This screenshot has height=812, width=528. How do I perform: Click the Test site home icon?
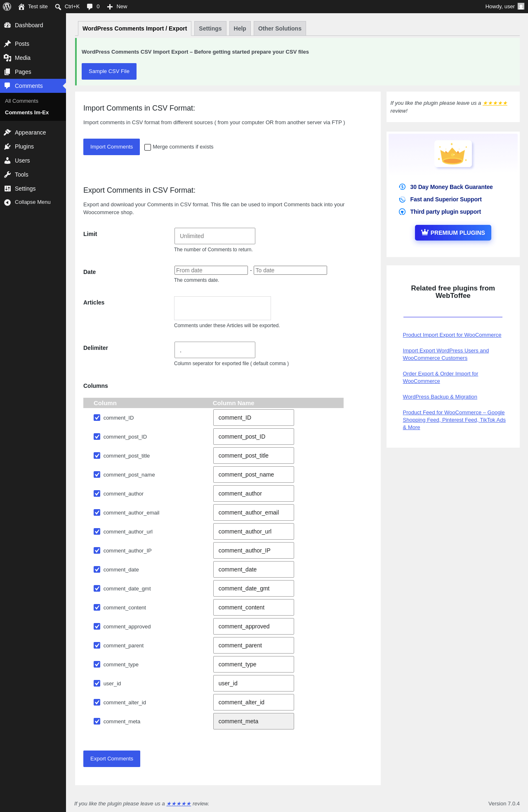click(x=21, y=7)
